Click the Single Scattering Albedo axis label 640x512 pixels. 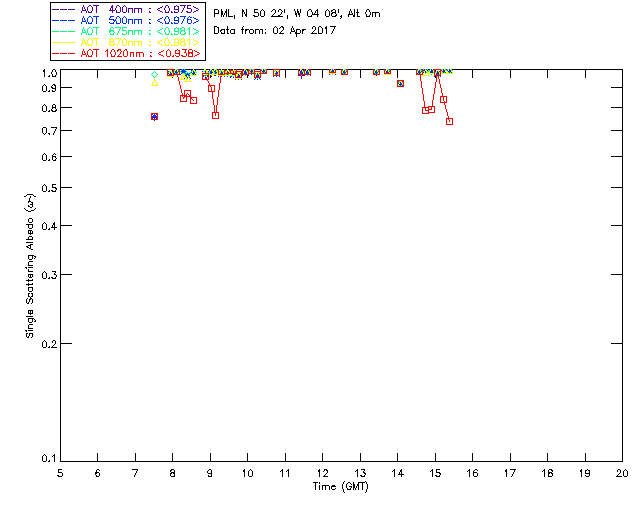[31, 266]
